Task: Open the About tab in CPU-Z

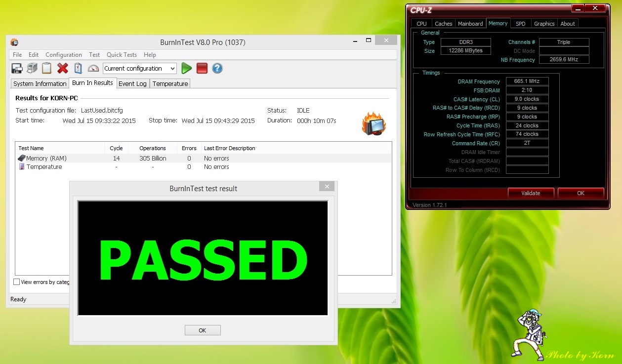Action: point(568,23)
